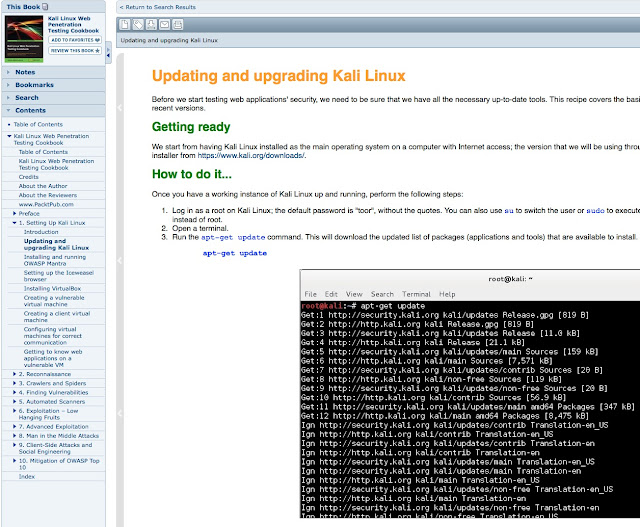Screen dimensions: 640x527
Task: Collapse the 1. Setting Up Kali Linux node
Action: [x=14, y=223]
